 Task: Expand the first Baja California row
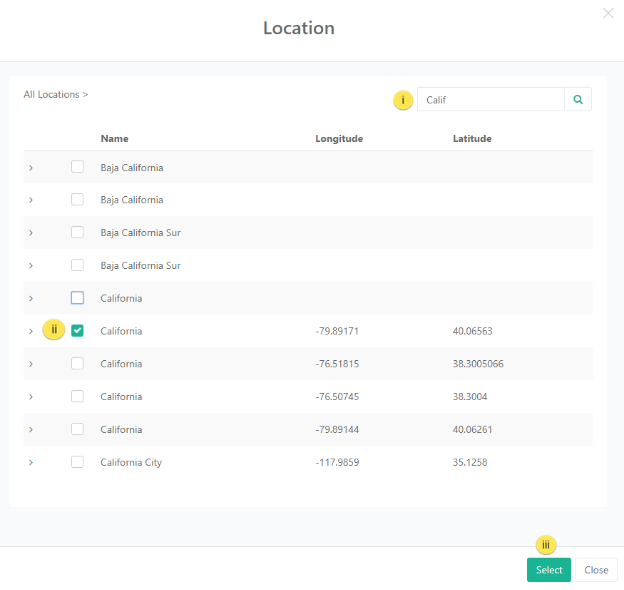pyautogui.click(x=31, y=168)
